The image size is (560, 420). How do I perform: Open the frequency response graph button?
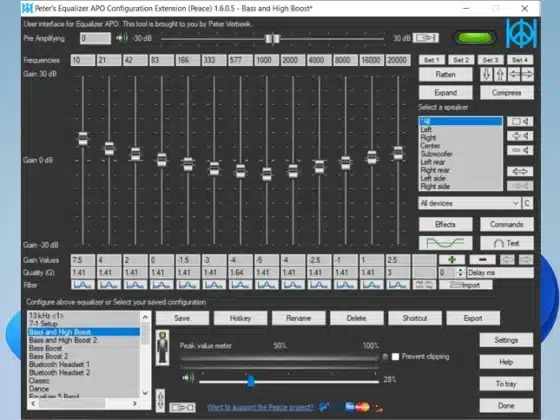click(x=445, y=243)
